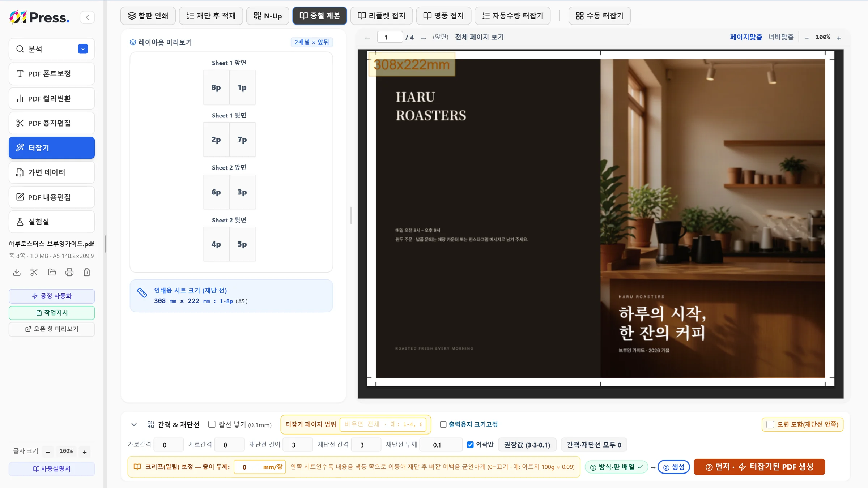Click the 터잡기된 PDF 생성 button
This screenshot has height=488, width=868.
[x=759, y=467]
